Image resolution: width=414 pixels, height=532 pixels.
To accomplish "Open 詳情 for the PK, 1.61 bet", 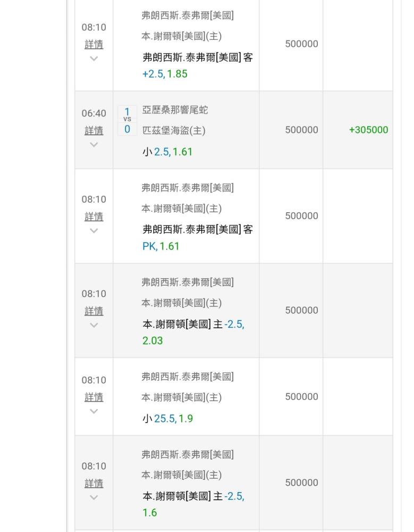I will pyautogui.click(x=94, y=217).
